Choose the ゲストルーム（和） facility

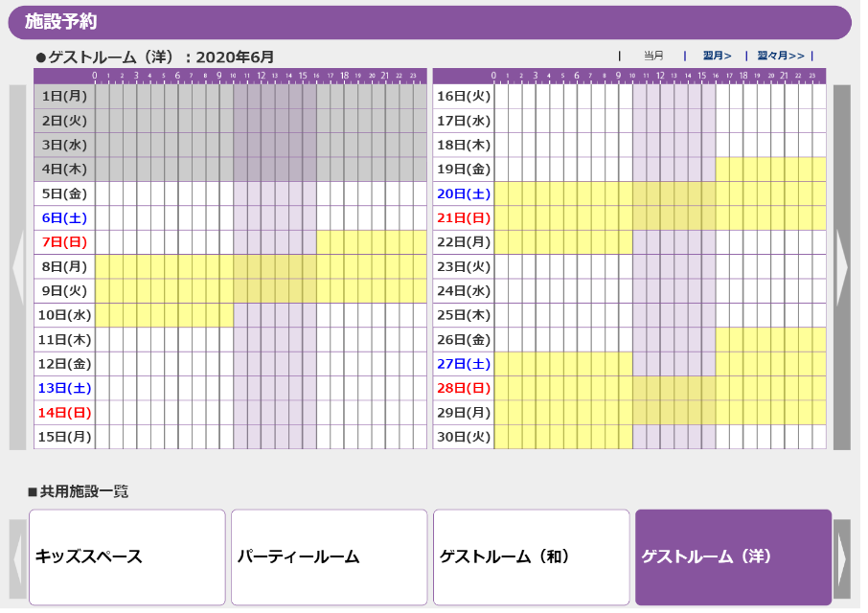[531, 557]
